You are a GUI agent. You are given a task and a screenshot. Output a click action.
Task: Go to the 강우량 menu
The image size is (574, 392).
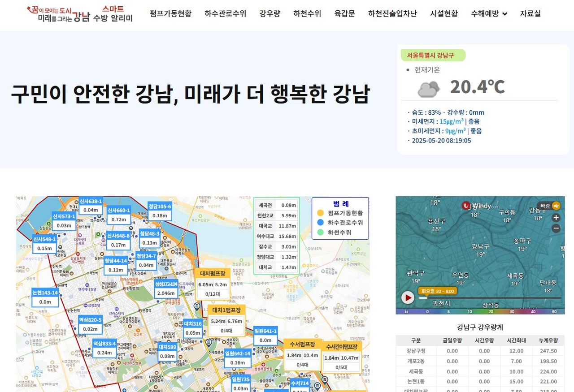[x=270, y=13]
